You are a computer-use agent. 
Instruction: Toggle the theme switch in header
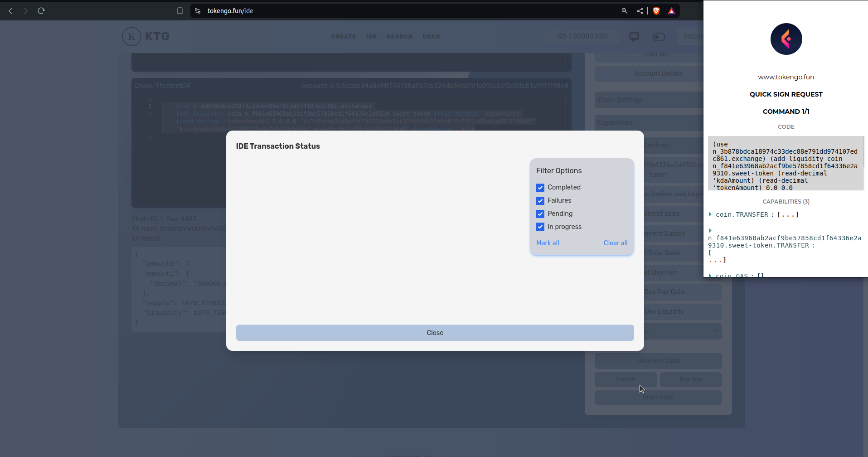pyautogui.click(x=659, y=37)
